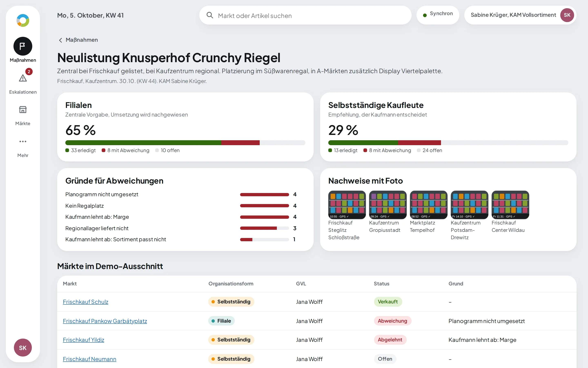Open the Mehr three-dots menu
The height and width of the screenshot is (368, 588).
[x=23, y=141]
